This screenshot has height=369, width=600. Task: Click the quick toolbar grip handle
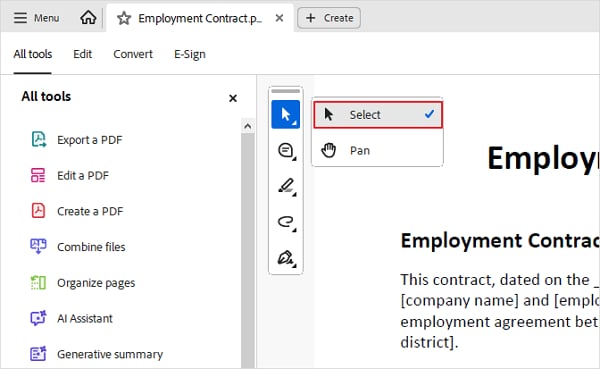click(285, 91)
